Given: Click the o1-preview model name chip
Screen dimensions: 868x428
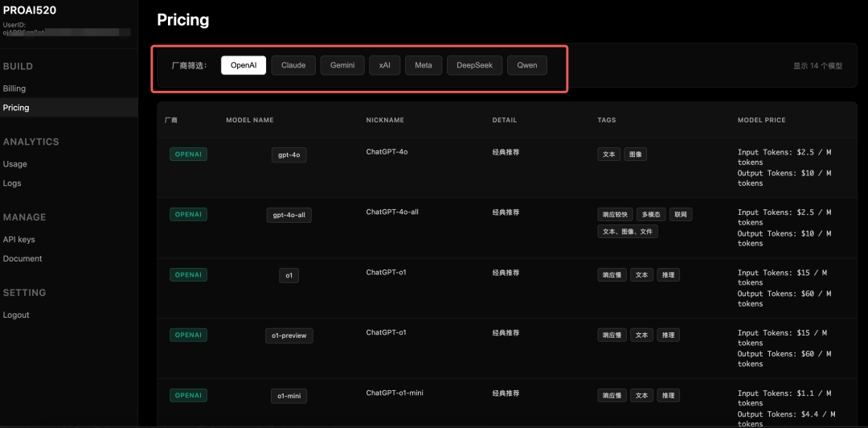Looking at the screenshot, I should (x=289, y=335).
